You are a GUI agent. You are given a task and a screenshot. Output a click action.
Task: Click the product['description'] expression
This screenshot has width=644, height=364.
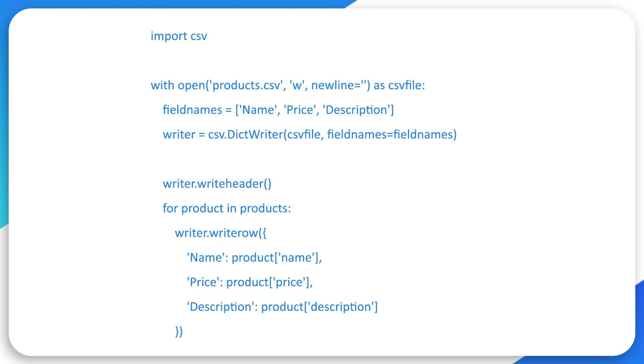coord(319,307)
